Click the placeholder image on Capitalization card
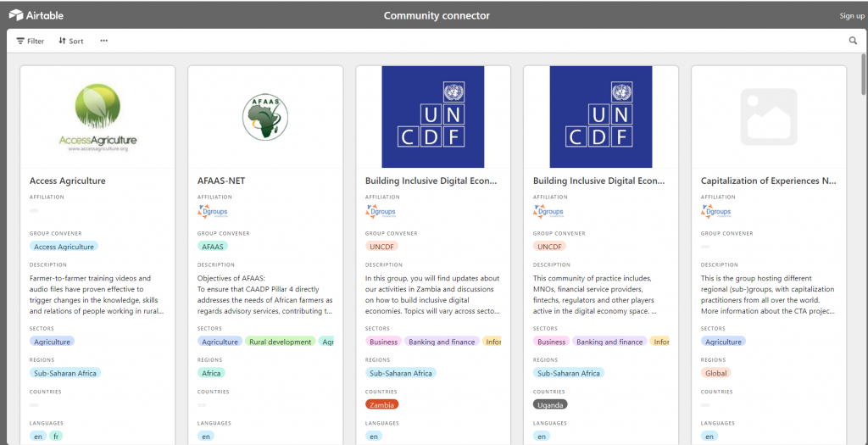The height and width of the screenshot is (445, 868). [x=769, y=117]
